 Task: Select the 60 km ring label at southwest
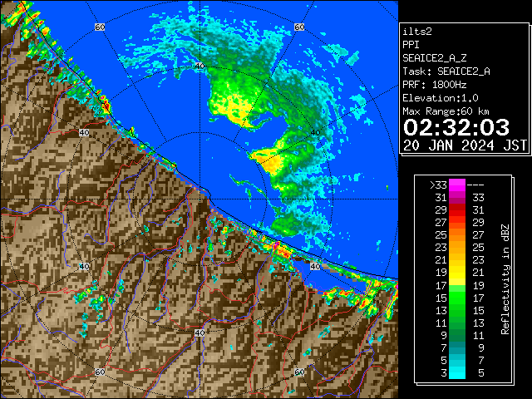pyautogui.click(x=100, y=372)
